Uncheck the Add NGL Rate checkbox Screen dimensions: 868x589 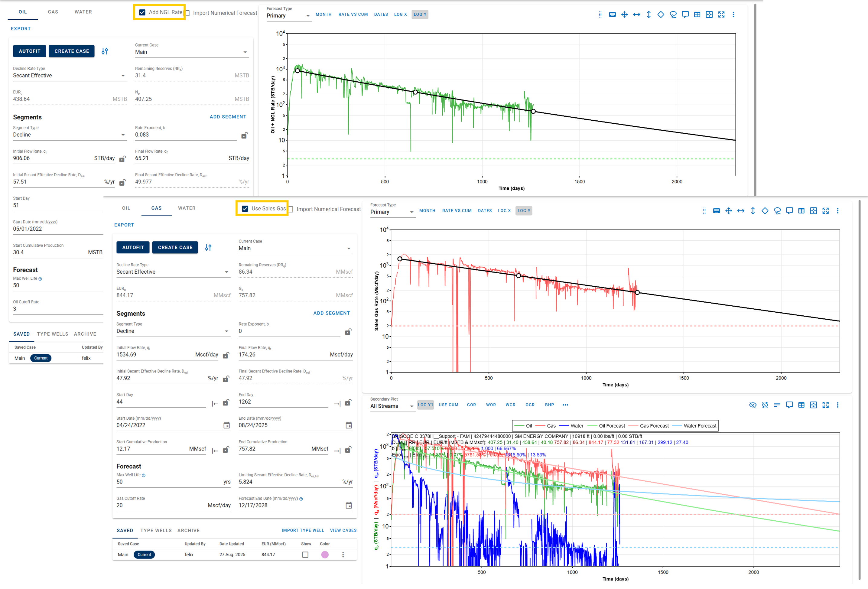pos(142,12)
